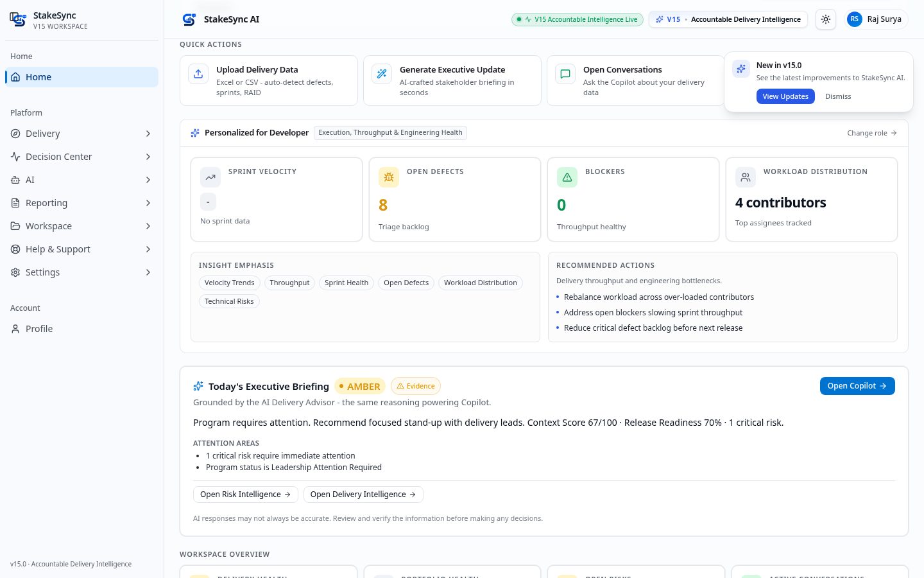Click 'Reduce critical defect backlog before next release'
The height and width of the screenshot is (578, 924).
pyautogui.click(x=653, y=328)
